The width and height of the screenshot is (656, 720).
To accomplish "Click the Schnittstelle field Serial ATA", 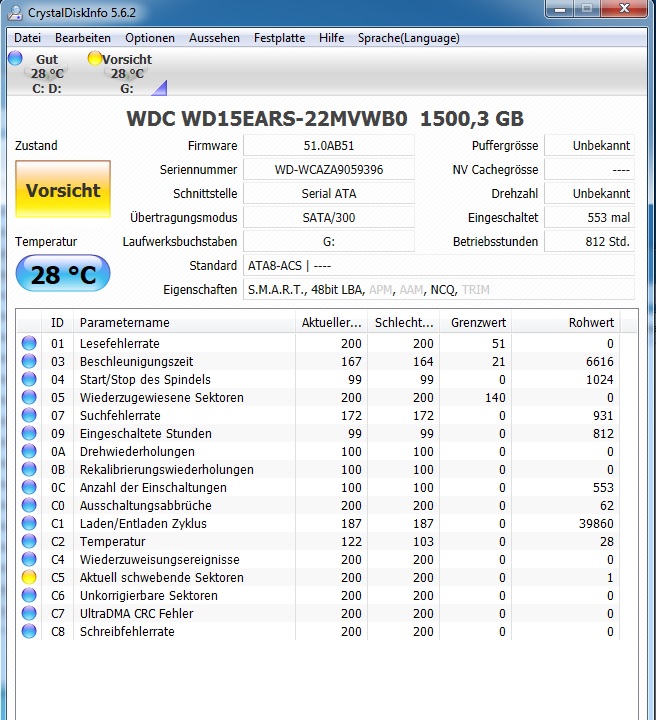I will pos(329,193).
